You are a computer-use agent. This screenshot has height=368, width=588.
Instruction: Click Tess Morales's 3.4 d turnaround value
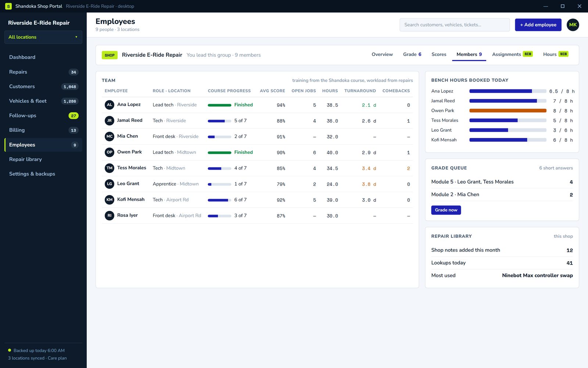click(369, 169)
